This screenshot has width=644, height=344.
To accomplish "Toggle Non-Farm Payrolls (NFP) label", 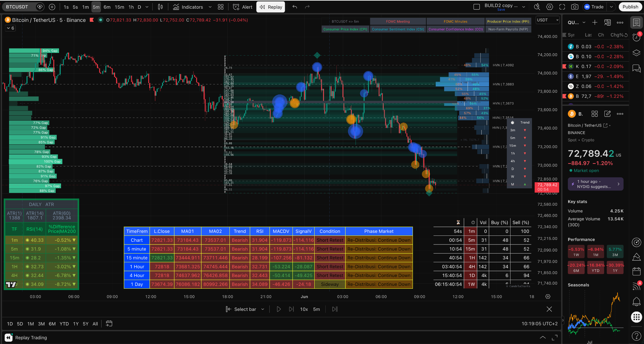I will pos(508,29).
